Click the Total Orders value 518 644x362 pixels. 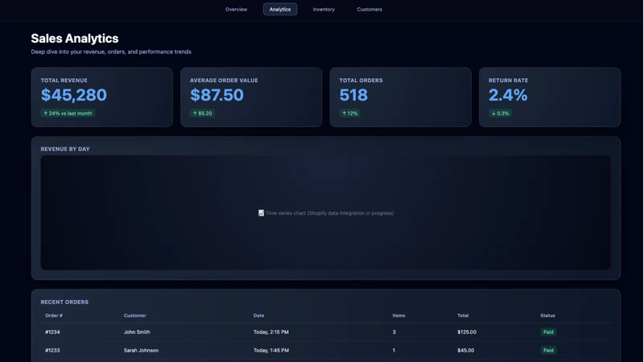click(x=353, y=95)
